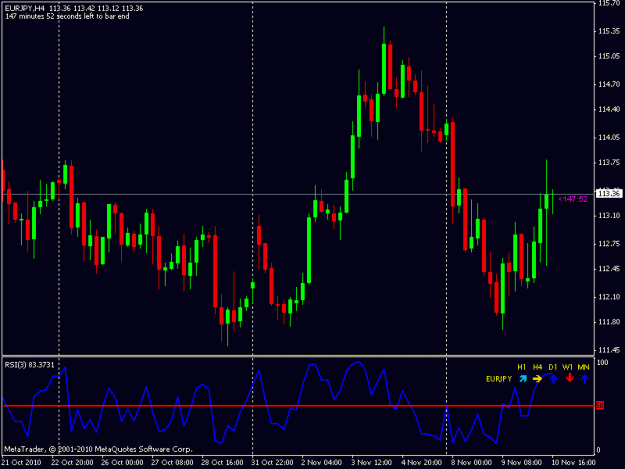The image size is (625, 469).
Task: Click the 28 Oct 16:00 time label
Action: 222,463
